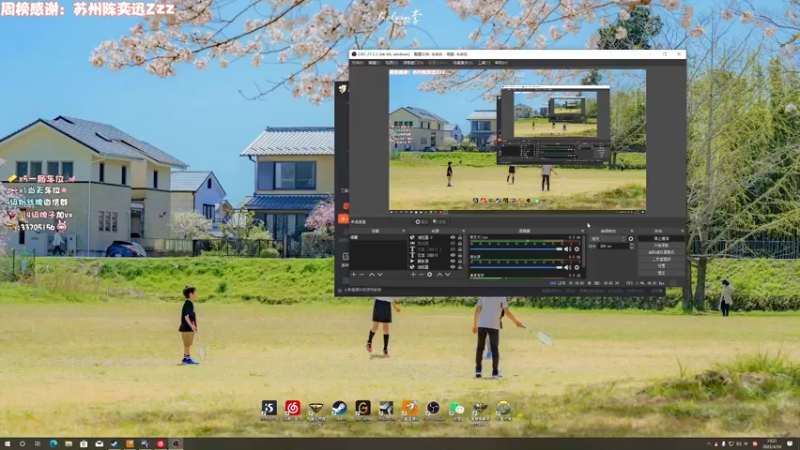Open OBS 设置 Settings button in Controls
The height and width of the screenshot is (450, 800).
661,266
